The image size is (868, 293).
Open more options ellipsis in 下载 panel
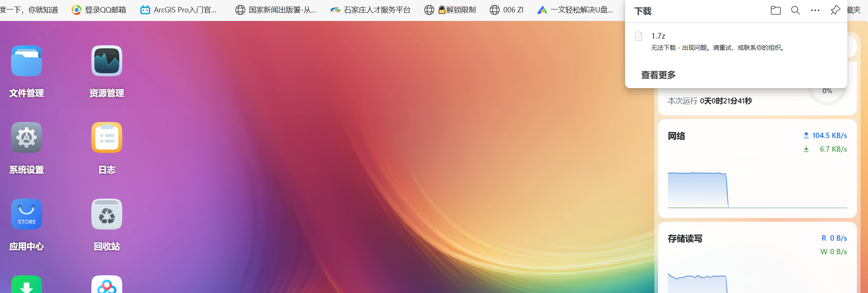pyautogui.click(x=815, y=10)
